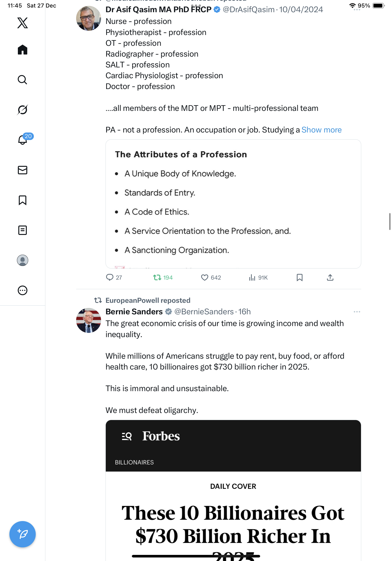Open more options on Bernie Sanders post

(x=357, y=312)
